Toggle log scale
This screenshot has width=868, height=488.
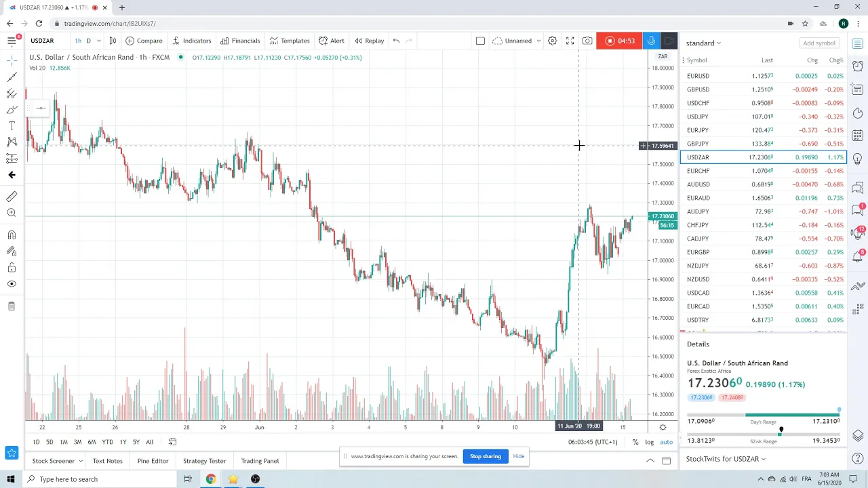pos(650,442)
